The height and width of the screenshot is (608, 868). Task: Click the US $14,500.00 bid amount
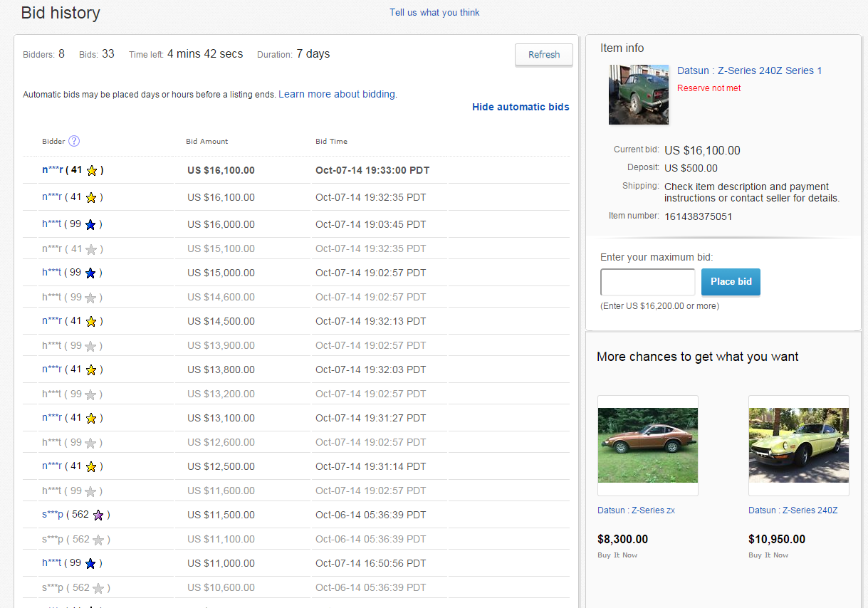221,321
